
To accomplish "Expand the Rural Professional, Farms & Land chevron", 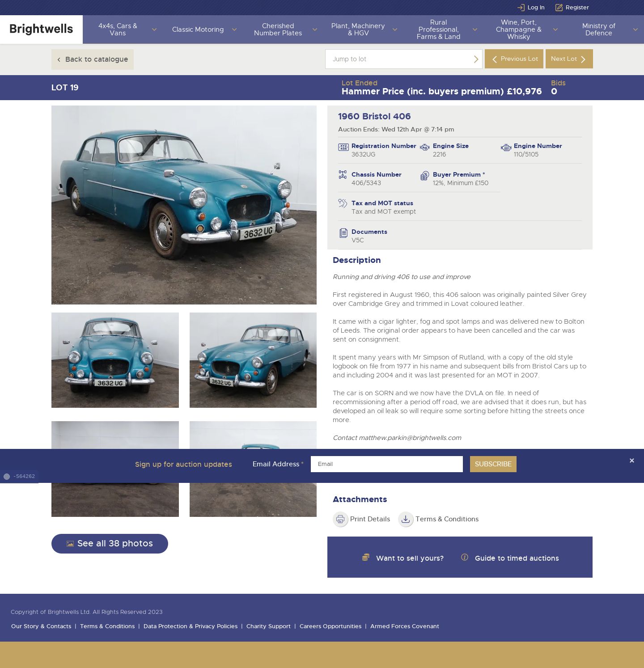I will pyautogui.click(x=475, y=30).
